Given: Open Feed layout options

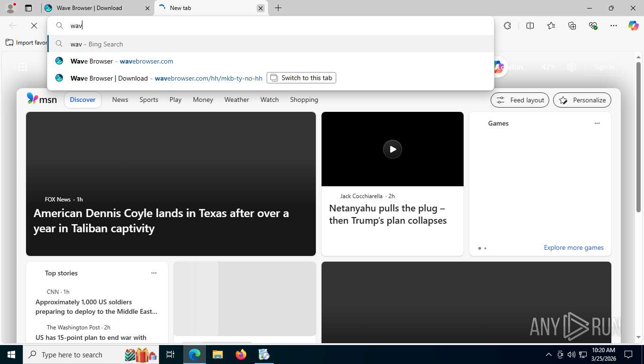Looking at the screenshot, I should pyautogui.click(x=520, y=100).
